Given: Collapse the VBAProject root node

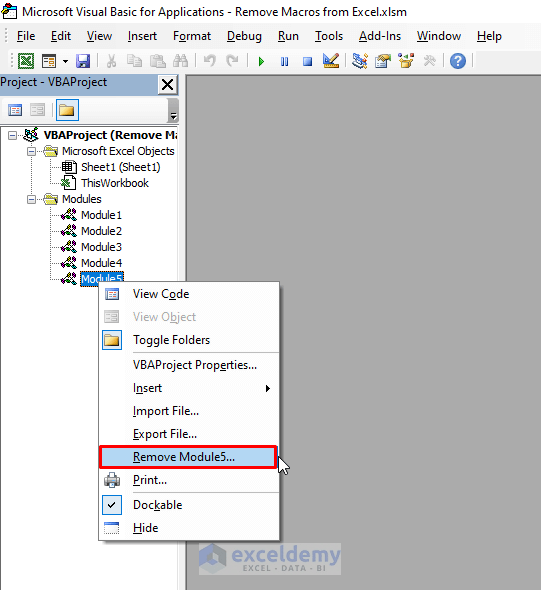Looking at the screenshot, I should [x=12, y=135].
